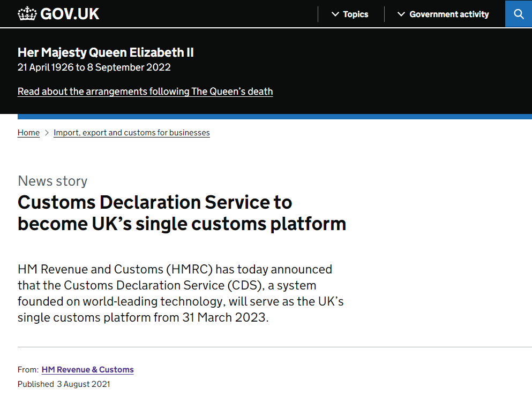Screen dimensions: 532x396
Task: Click the Her Majesty Queen Elizabeth II heading
Action: (106, 52)
